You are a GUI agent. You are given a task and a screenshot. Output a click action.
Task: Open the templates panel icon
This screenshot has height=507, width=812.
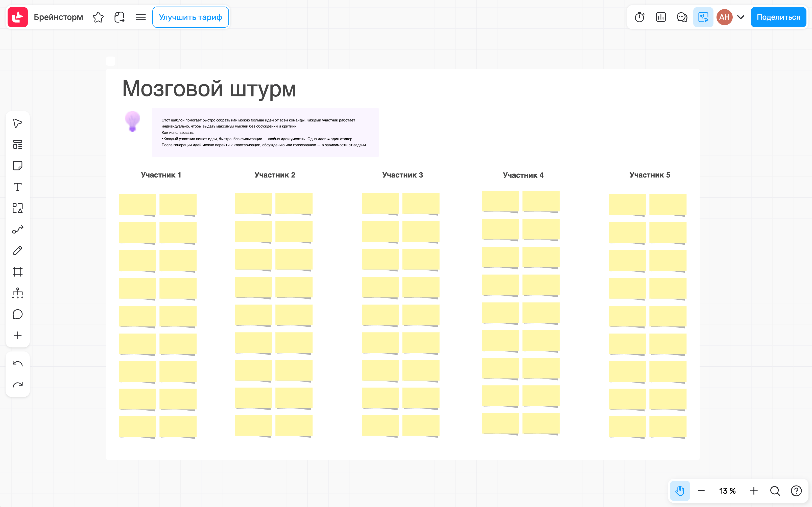click(17, 144)
